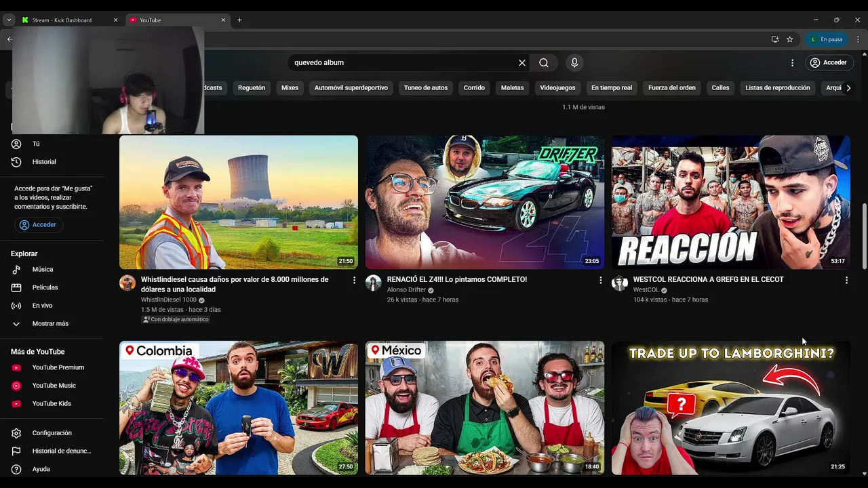This screenshot has height=488, width=868.
Task: Select the Calles filter chip
Action: 720,87
